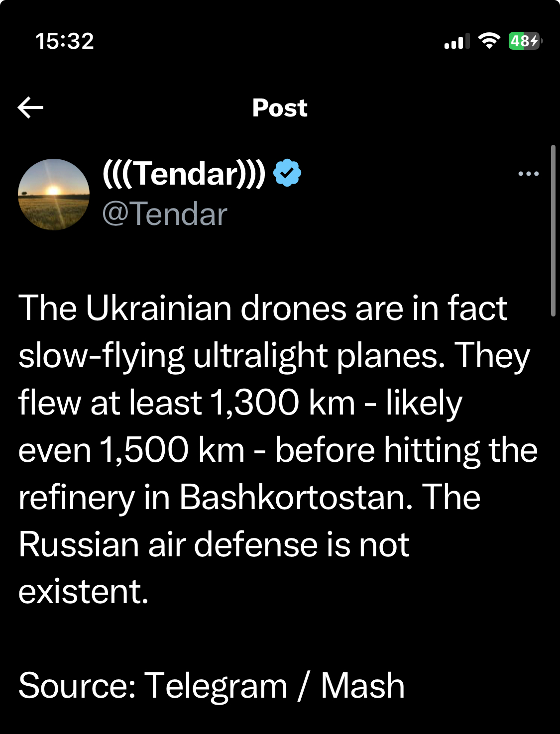Open the three-dot more options menu
The height and width of the screenshot is (734, 560).
pyautogui.click(x=528, y=174)
